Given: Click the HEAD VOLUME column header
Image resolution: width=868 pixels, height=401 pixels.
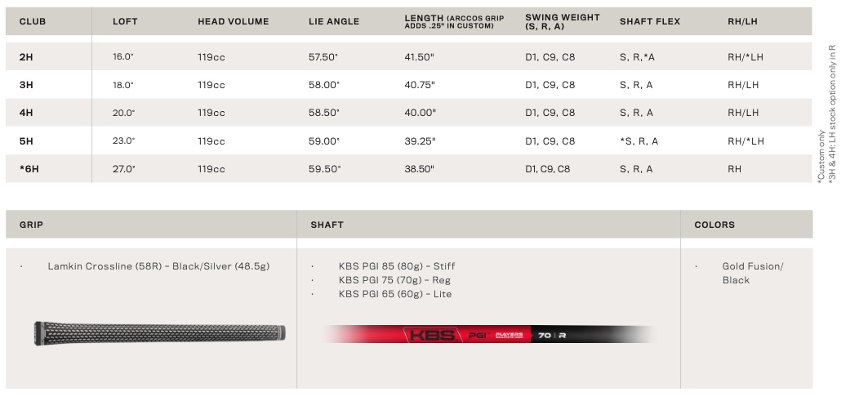Looking at the screenshot, I should tap(233, 21).
